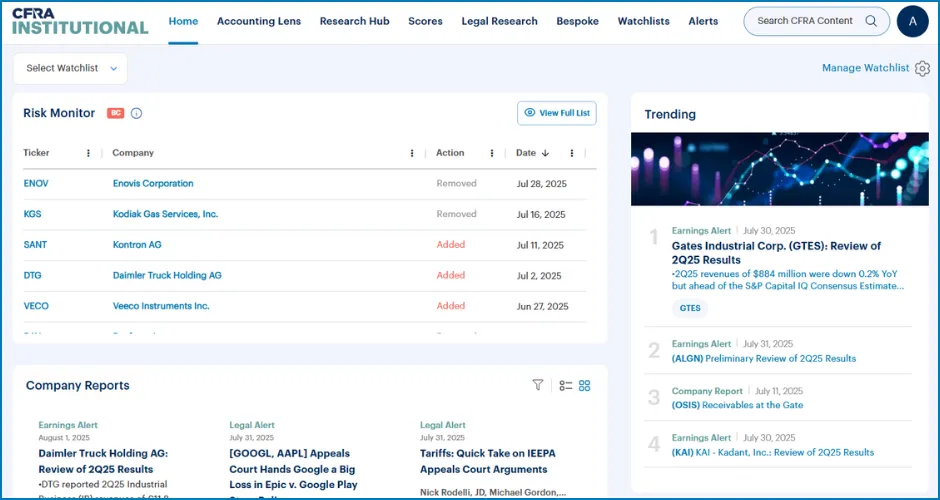
Task: Click the Gates Industrial 2Q25 revenues summary text
Action: click(788, 280)
